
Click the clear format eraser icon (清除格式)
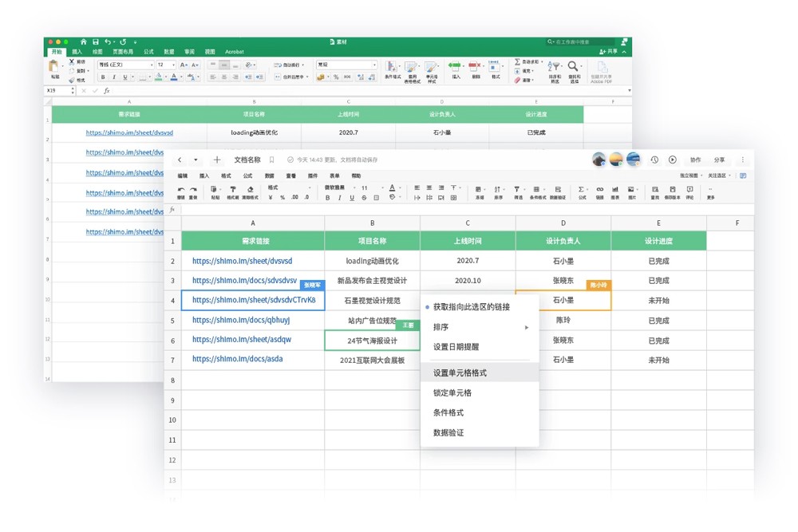pyautogui.click(x=250, y=190)
